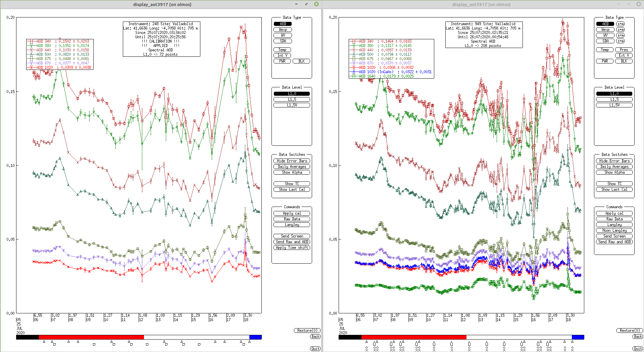The image size is (644, 352).
Task: Choose BLK data type in left window
Action: [x=301, y=61]
